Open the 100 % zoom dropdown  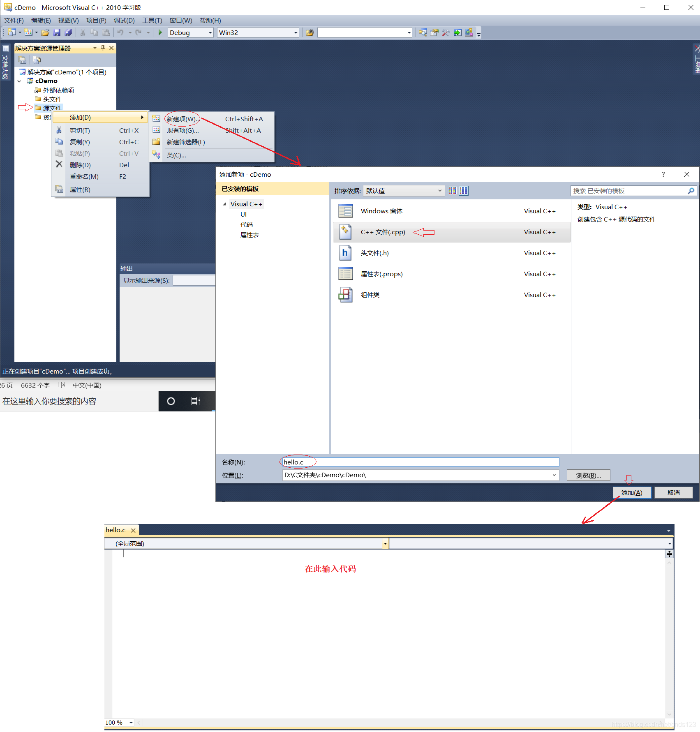[131, 723]
